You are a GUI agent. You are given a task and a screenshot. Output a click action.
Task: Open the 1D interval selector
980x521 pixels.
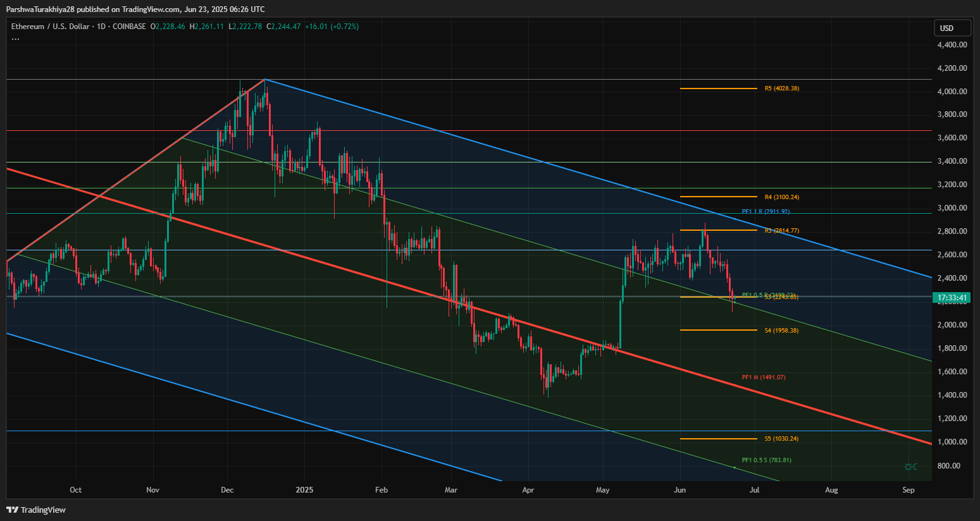click(x=101, y=27)
